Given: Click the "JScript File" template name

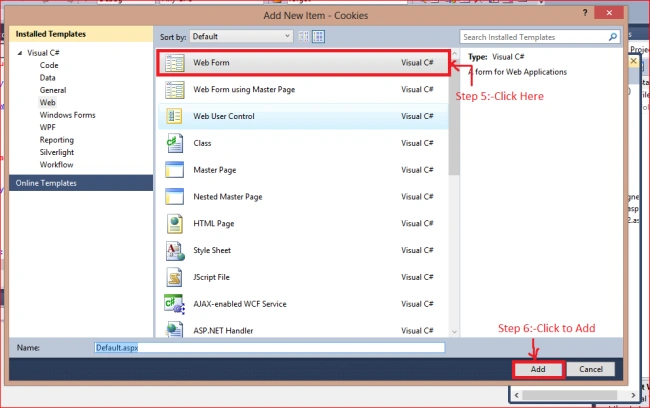Looking at the screenshot, I should pyautogui.click(x=211, y=277).
